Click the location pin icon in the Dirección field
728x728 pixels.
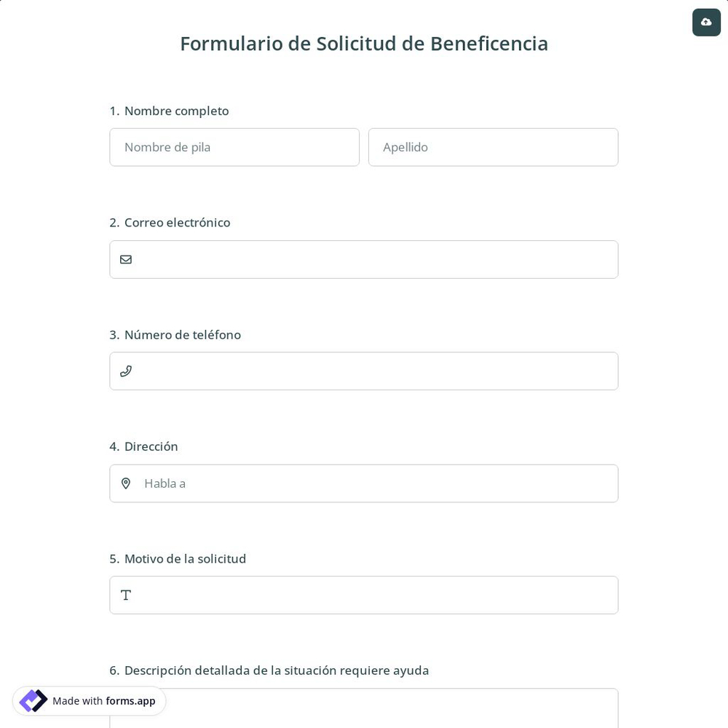126,483
